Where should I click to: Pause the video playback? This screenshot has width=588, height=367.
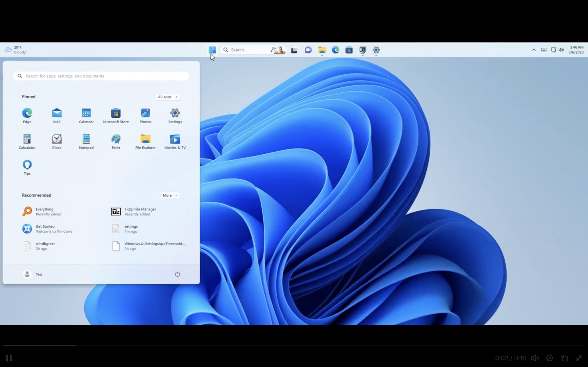click(9, 358)
